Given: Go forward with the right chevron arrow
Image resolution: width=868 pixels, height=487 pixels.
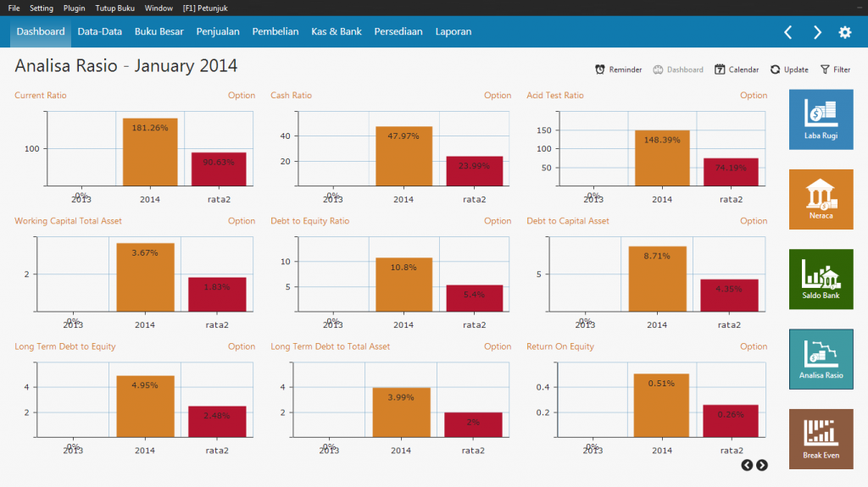Looking at the screenshot, I should point(817,32).
